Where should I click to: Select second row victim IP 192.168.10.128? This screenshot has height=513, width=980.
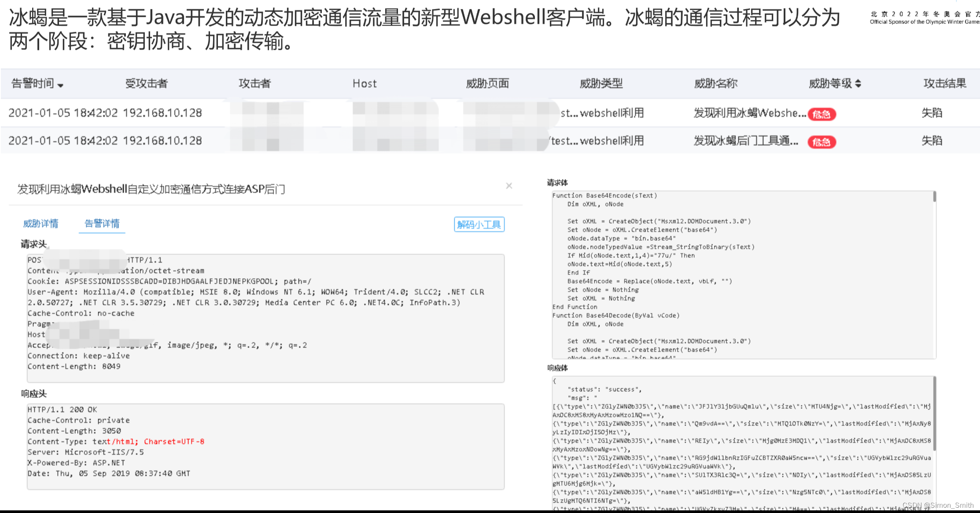[x=162, y=141]
